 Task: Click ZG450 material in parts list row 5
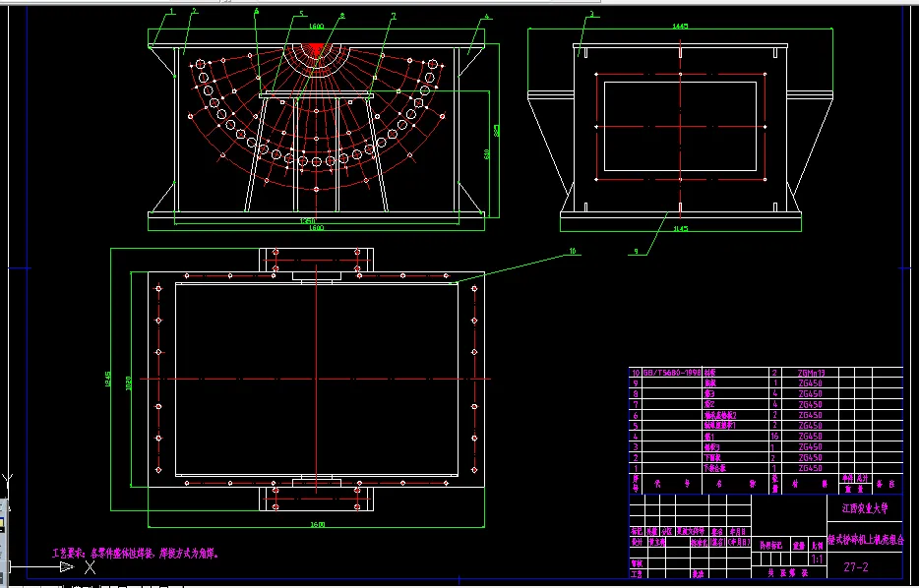point(810,425)
